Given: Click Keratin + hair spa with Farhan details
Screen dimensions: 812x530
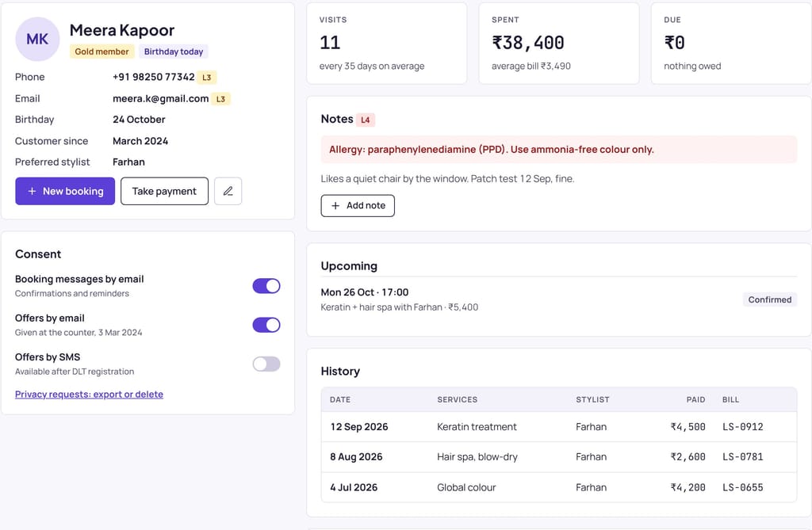Looking at the screenshot, I should tap(400, 307).
